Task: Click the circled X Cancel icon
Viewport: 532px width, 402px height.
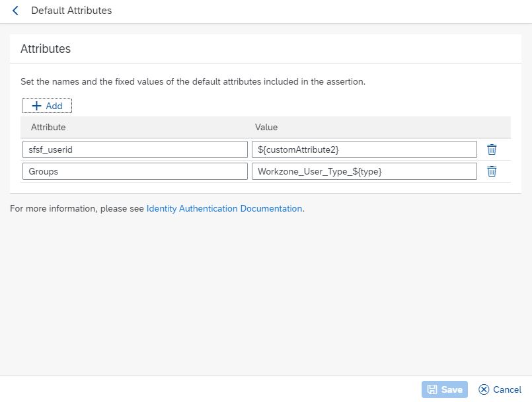Action: pyautogui.click(x=484, y=389)
